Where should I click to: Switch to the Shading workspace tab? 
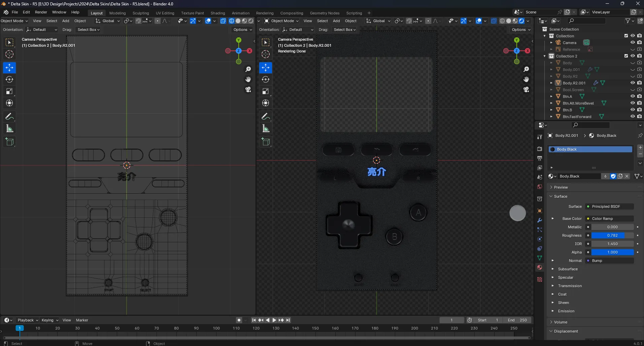[x=217, y=13]
